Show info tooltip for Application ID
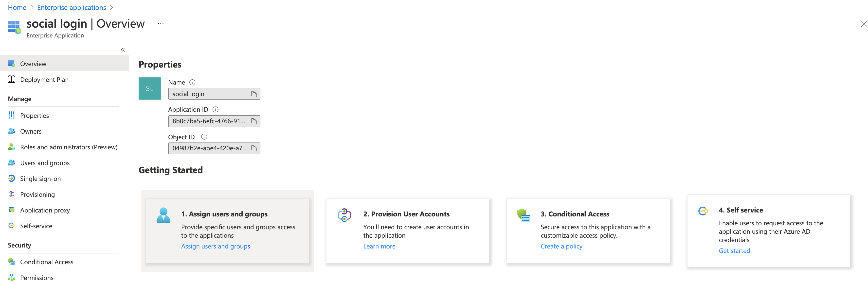The height and width of the screenshot is (283, 868). click(216, 109)
